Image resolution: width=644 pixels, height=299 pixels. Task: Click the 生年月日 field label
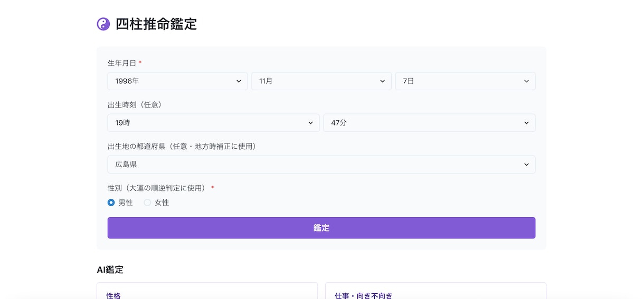point(122,63)
